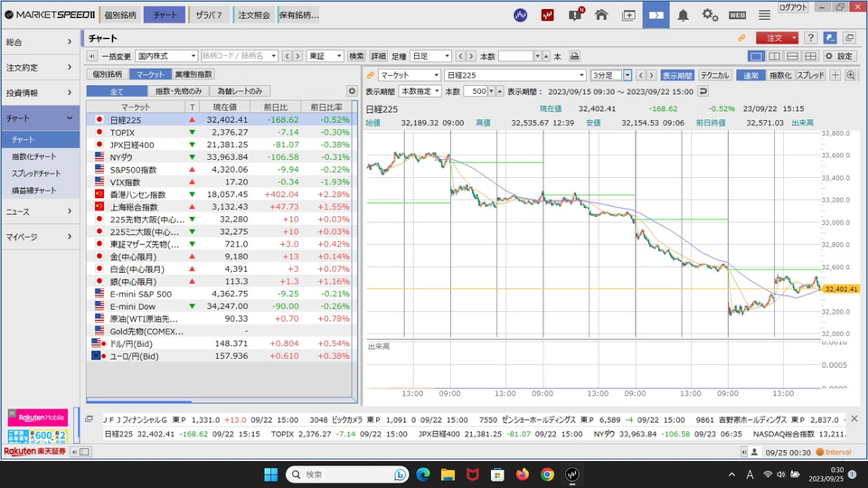Open Chrome from the Windows taskbar
Viewport: 868px width, 488px height.
pyautogui.click(x=547, y=474)
